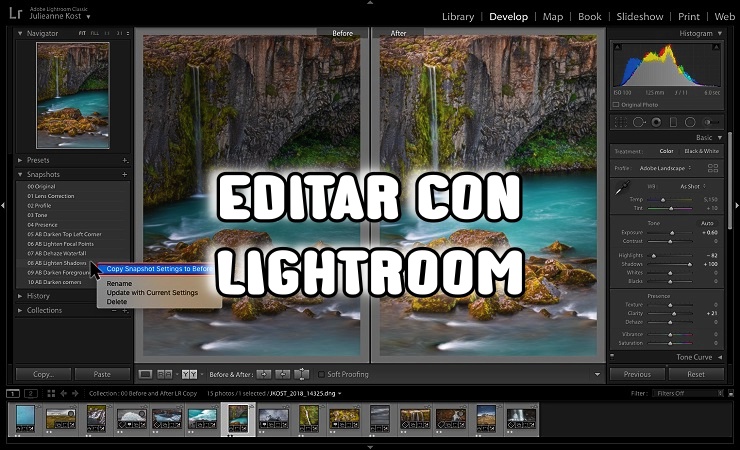
Task: Adjust the Exposure slider handle
Action: (672, 233)
